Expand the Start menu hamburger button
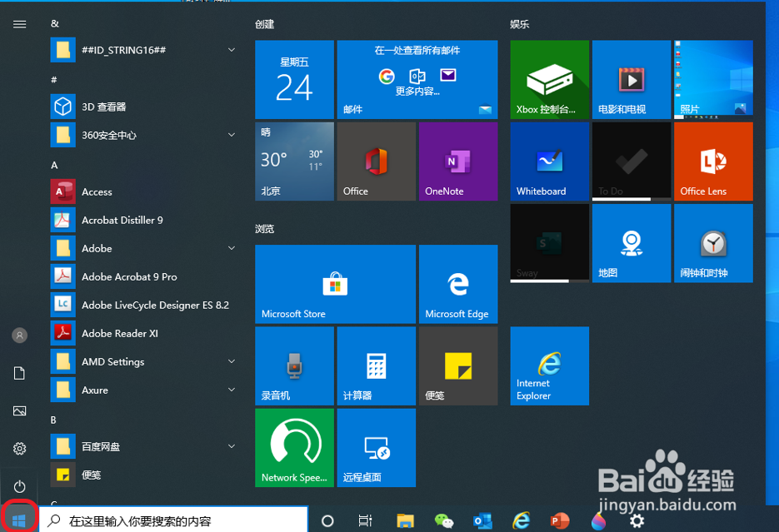The width and height of the screenshot is (779, 532). pos(19,24)
